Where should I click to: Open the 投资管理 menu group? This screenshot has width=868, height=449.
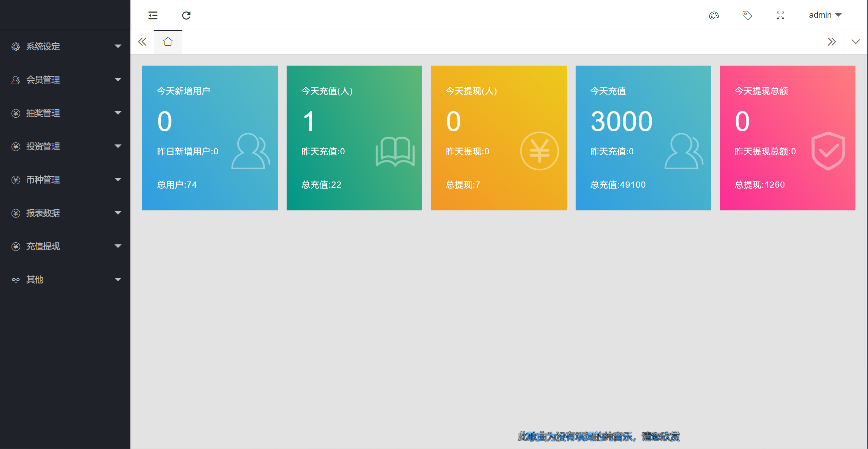click(65, 146)
